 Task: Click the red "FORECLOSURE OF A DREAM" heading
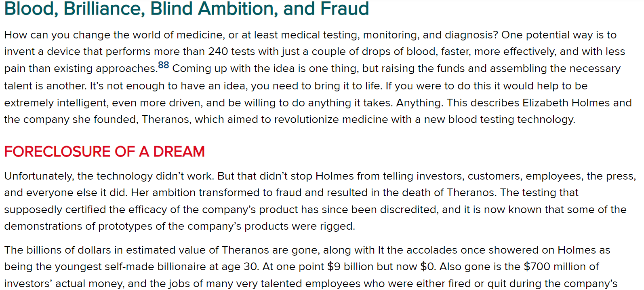pyautogui.click(x=105, y=152)
